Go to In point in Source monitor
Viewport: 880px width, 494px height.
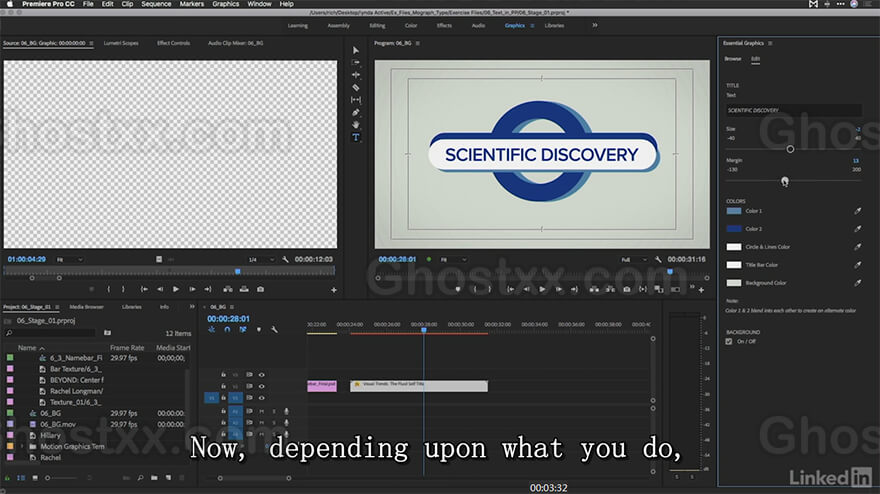point(144,289)
